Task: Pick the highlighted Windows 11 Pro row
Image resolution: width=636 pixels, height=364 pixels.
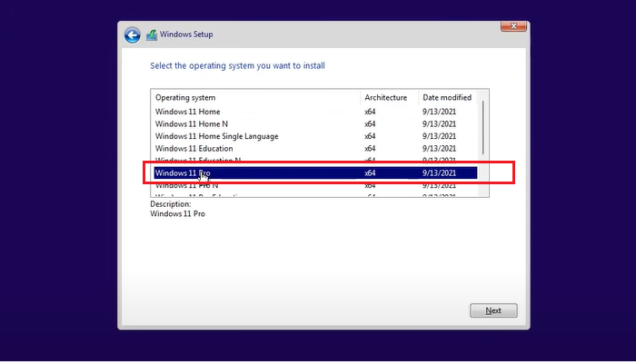Action: (254, 172)
